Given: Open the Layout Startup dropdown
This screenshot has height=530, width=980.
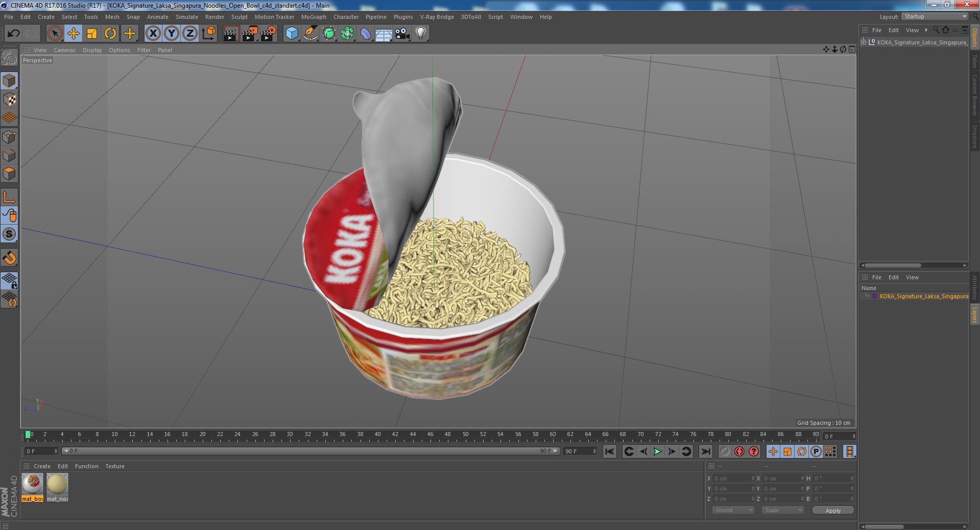Looking at the screenshot, I should click(x=935, y=17).
